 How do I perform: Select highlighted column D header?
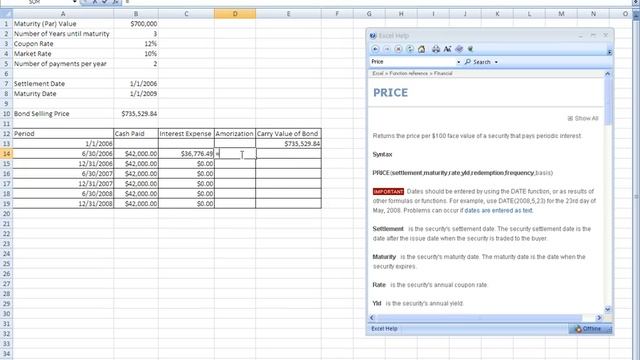[x=235, y=14]
